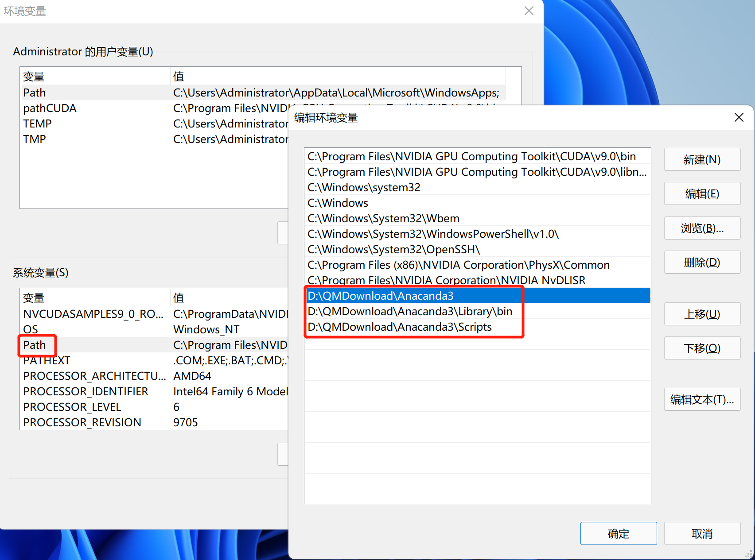Move the entry up with 上移(U)
The height and width of the screenshot is (560, 755).
point(702,314)
